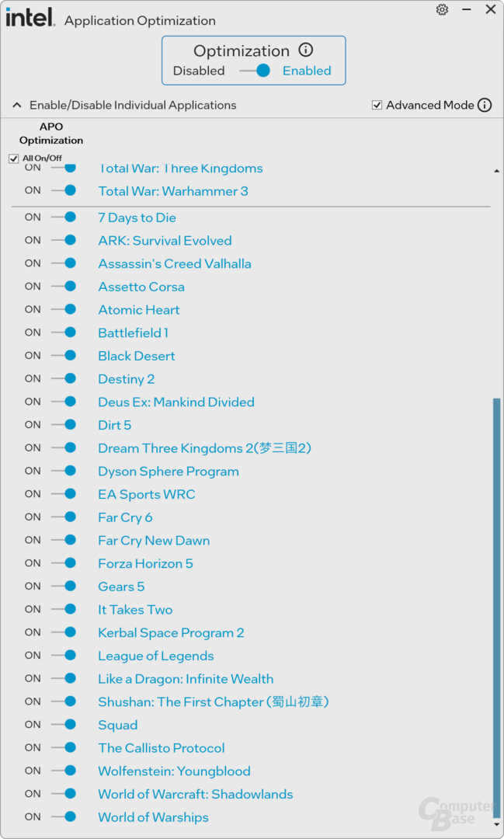Click the vertical scrollbar thumb
This screenshot has height=839, width=504.
pos(497,606)
